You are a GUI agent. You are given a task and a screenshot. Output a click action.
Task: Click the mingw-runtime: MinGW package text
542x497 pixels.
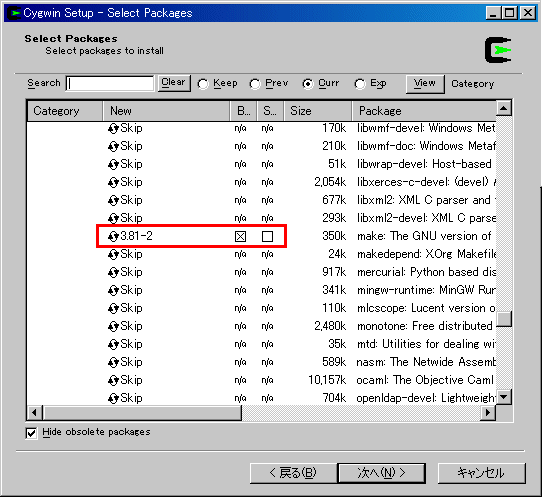[x=426, y=290]
